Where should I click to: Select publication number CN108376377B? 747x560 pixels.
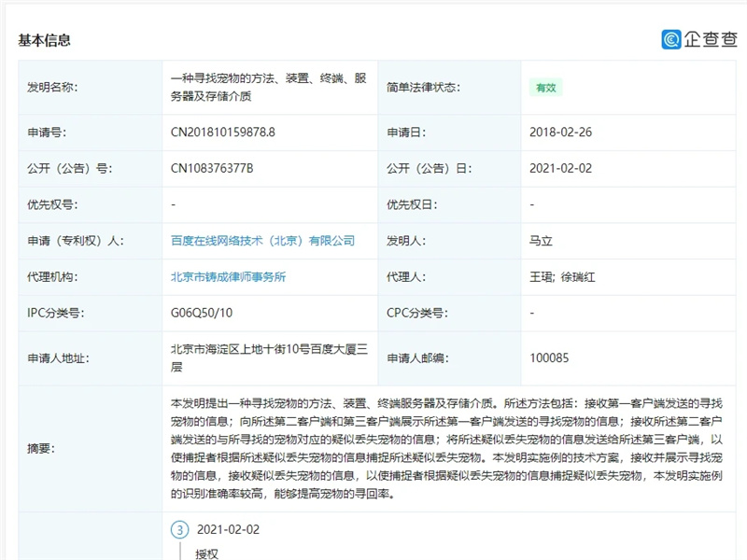pyautogui.click(x=212, y=168)
